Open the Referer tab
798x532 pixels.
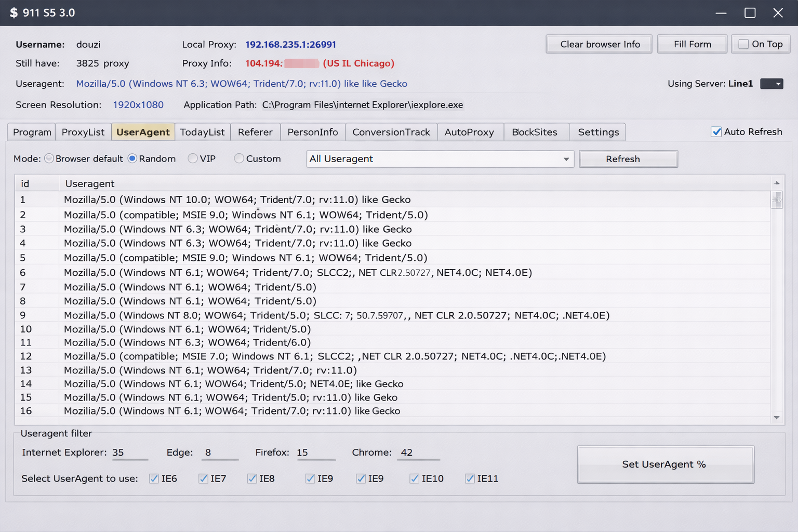255,131
